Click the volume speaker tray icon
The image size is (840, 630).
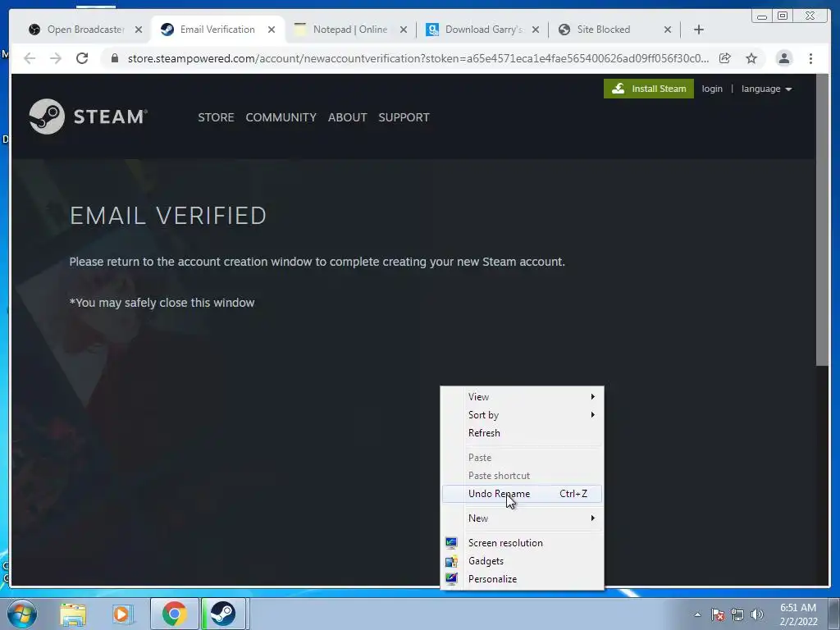(x=757, y=614)
